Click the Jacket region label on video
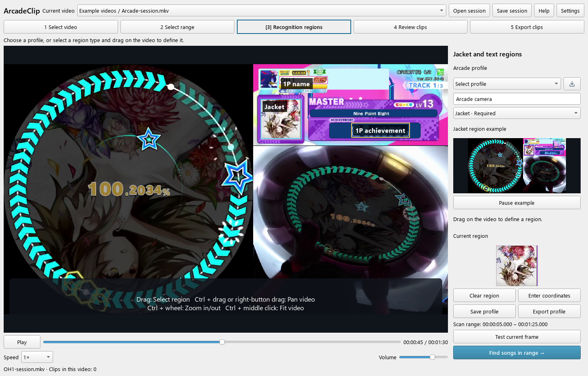 274,107
